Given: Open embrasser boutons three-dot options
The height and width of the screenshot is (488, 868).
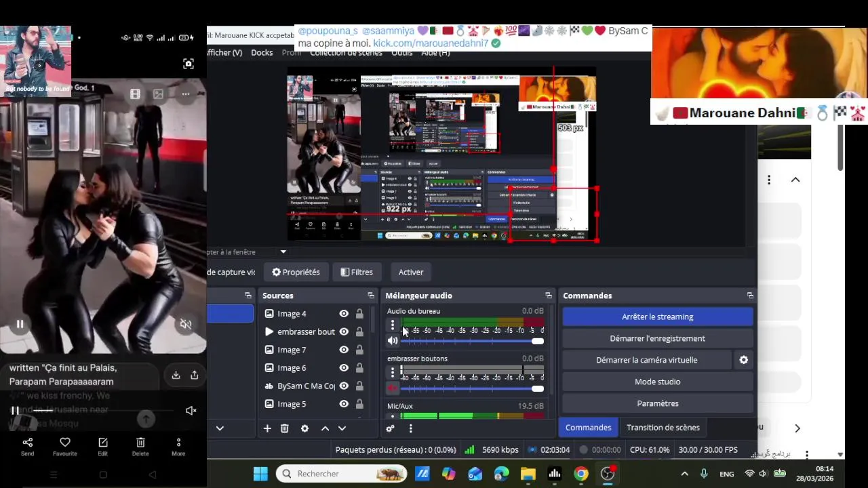Looking at the screenshot, I should (x=392, y=372).
